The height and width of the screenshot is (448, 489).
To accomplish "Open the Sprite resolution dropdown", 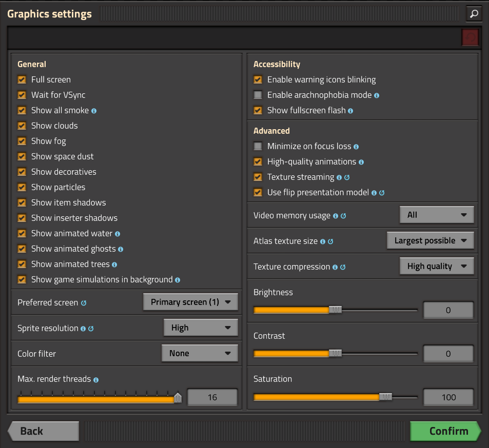I will (201, 328).
